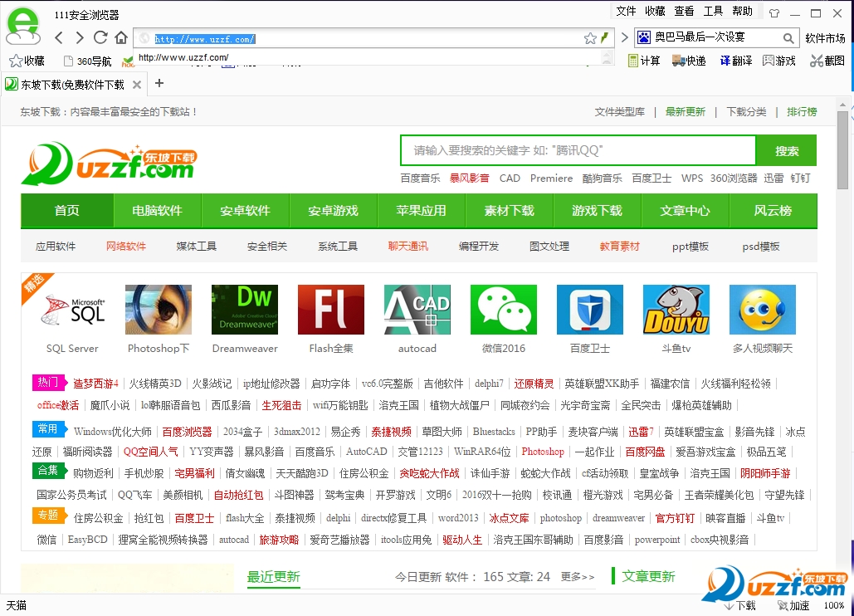Open the 造梦西游4 hot link
Screen dimensions: 854x616
[95, 384]
